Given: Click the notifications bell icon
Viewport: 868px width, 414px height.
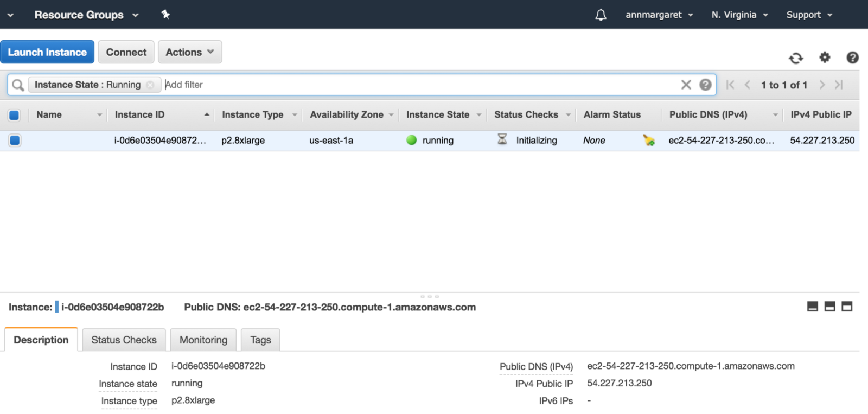Looking at the screenshot, I should point(601,15).
